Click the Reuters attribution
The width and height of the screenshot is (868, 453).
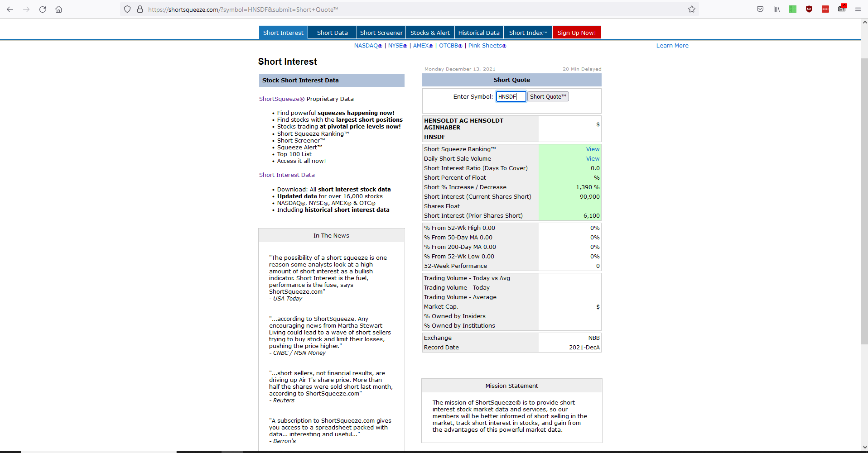pos(282,401)
